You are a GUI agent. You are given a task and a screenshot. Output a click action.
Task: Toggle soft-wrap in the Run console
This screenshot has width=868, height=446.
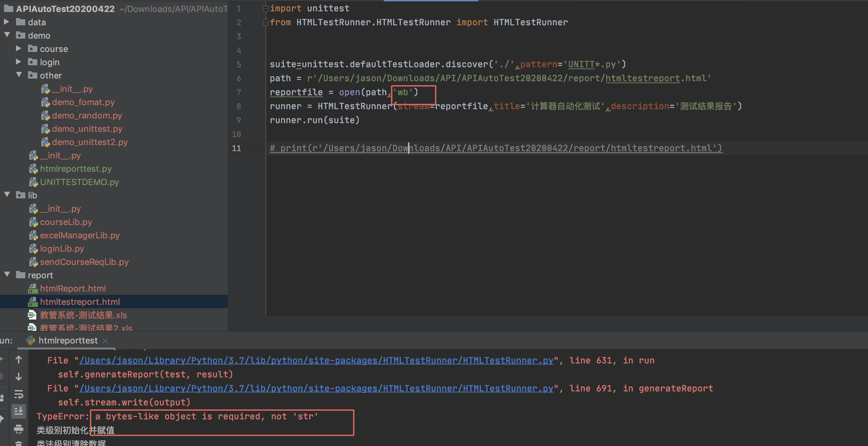pyautogui.click(x=19, y=394)
